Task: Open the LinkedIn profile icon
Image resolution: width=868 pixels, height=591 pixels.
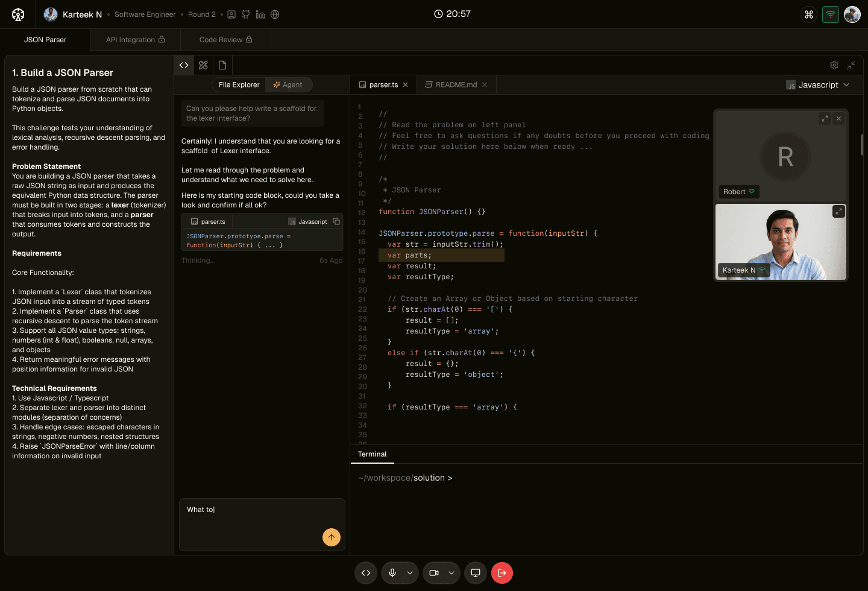Action: pos(260,14)
